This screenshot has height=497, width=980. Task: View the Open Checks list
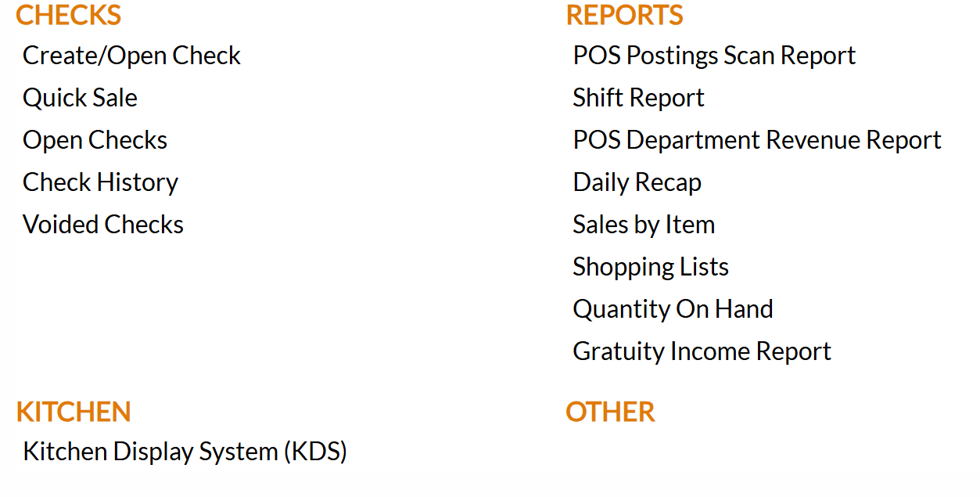coord(95,140)
